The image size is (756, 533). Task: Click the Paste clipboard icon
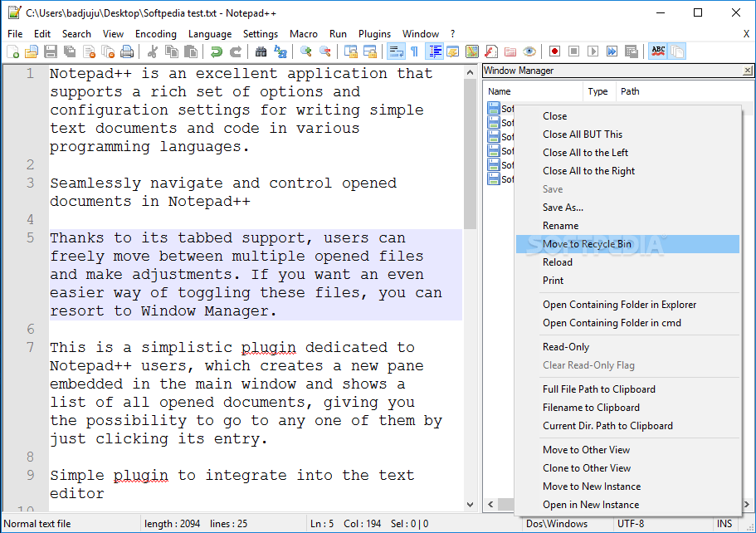click(191, 51)
